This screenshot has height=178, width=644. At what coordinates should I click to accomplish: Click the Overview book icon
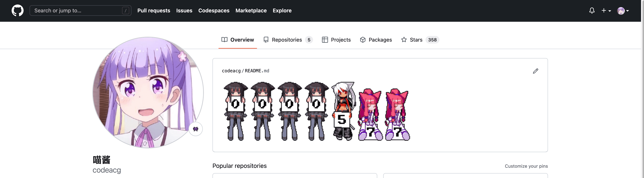224,40
